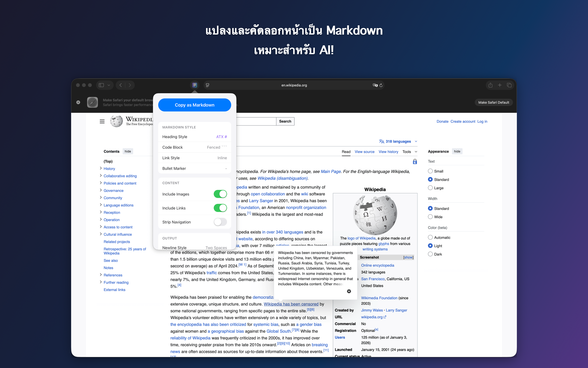Open the Wikipedia hamburger main menu
The height and width of the screenshot is (368, 588).
[102, 121]
